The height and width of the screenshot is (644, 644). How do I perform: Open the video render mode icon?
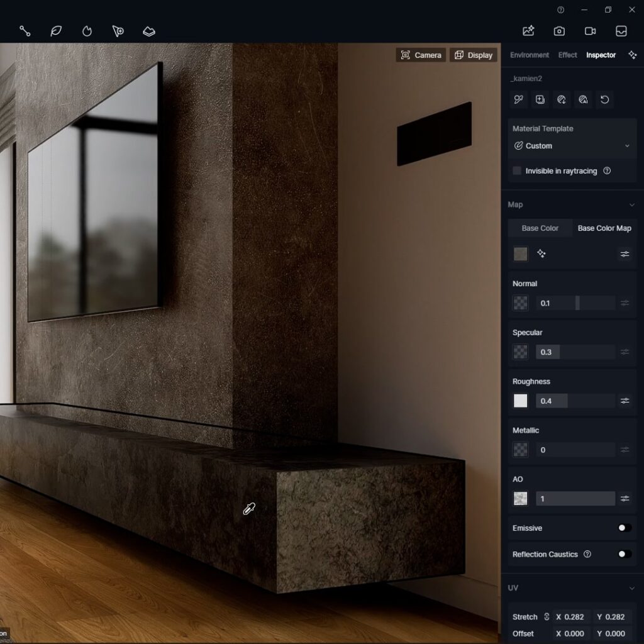pos(590,31)
